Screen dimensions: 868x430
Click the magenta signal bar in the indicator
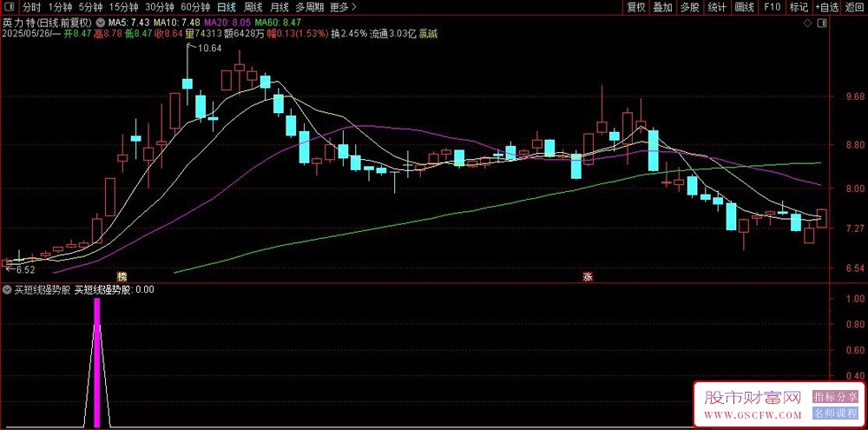(97, 363)
